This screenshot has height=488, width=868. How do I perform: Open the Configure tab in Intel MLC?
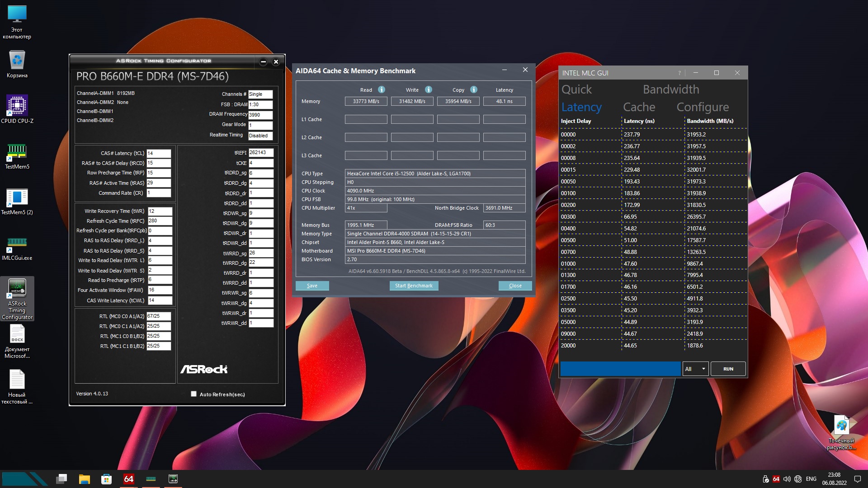click(x=702, y=107)
